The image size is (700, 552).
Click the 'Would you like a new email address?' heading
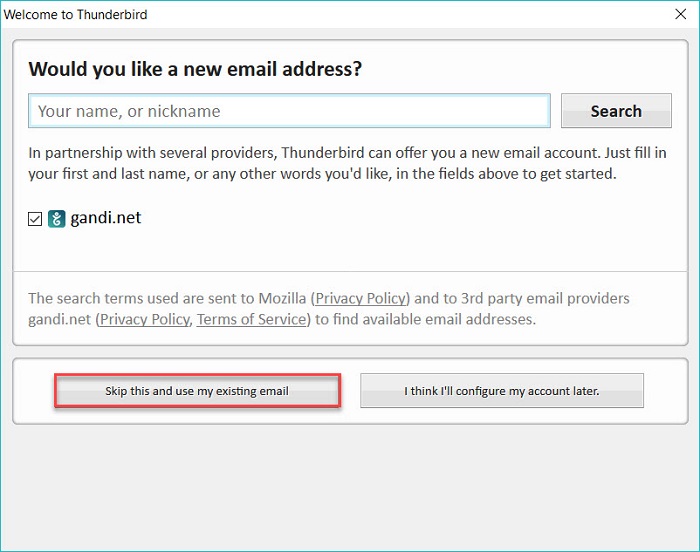195,69
